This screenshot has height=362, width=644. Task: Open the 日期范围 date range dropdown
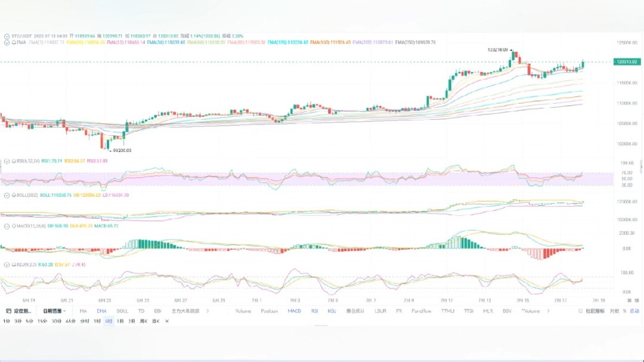(x=54, y=311)
